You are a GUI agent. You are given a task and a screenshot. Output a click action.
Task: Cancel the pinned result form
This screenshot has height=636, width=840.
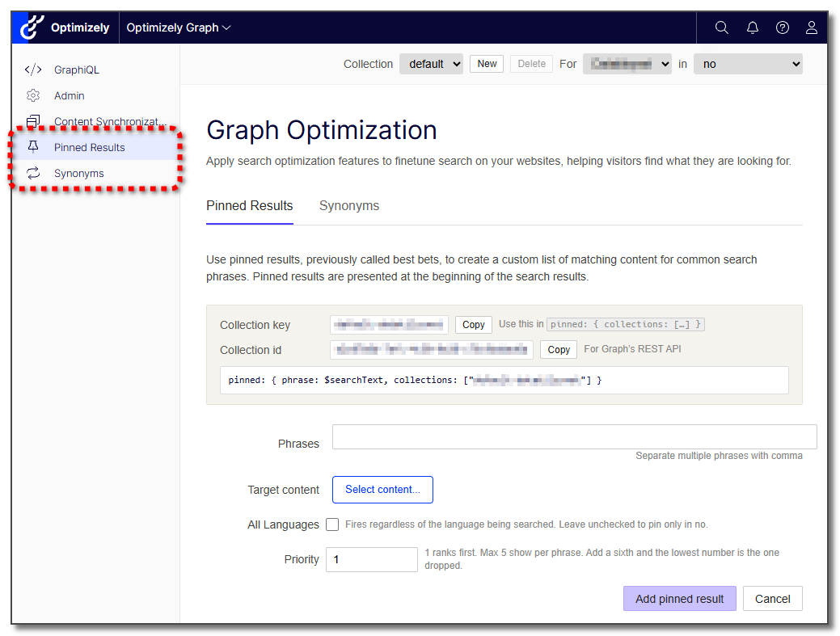point(773,599)
